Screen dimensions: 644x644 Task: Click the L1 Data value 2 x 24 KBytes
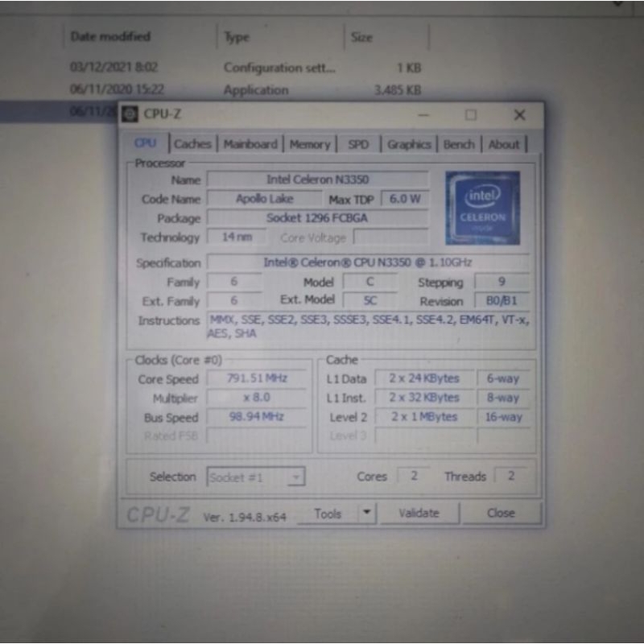point(424,378)
